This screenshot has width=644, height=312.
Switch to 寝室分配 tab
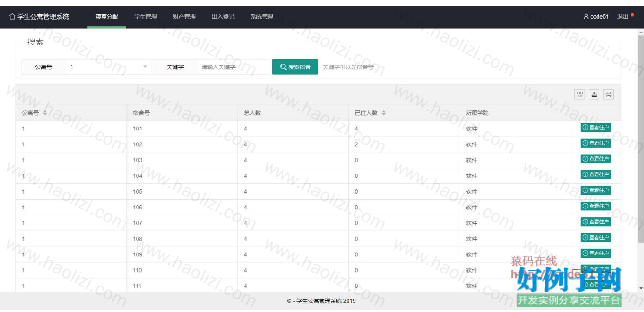pyautogui.click(x=107, y=17)
